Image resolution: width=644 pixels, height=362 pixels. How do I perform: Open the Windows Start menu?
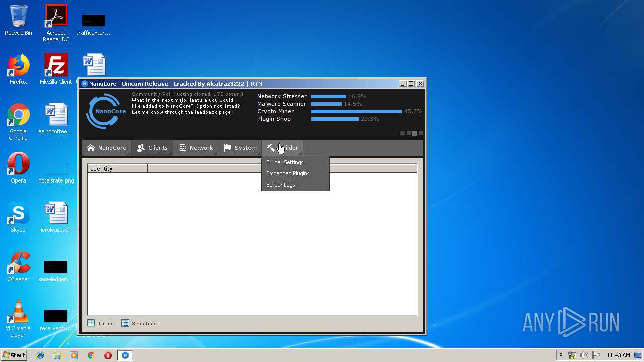[x=14, y=355]
